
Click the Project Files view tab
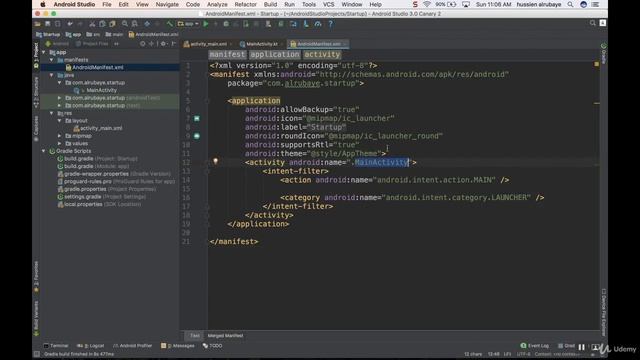(93, 44)
